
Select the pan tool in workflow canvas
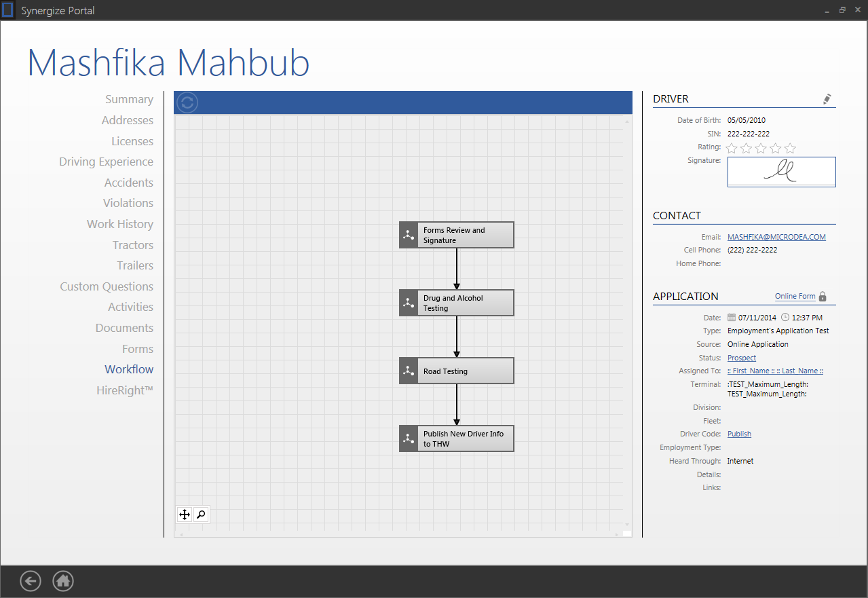tap(184, 515)
